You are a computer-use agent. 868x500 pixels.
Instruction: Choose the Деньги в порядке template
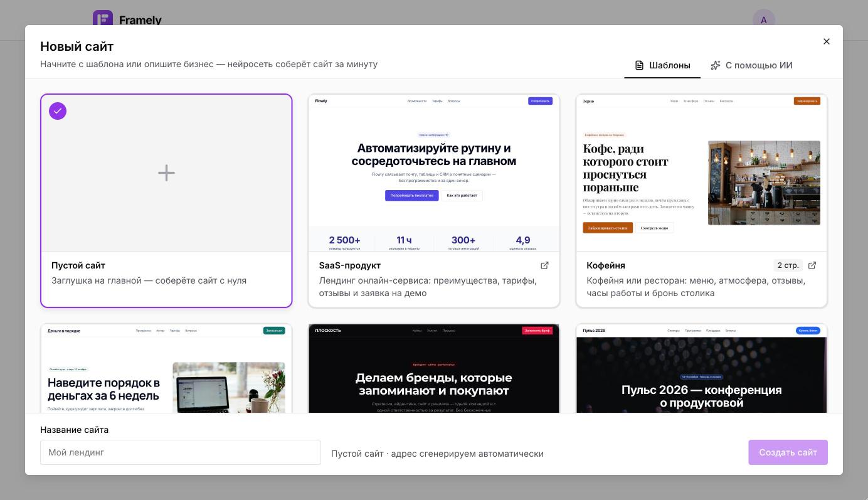(166, 368)
